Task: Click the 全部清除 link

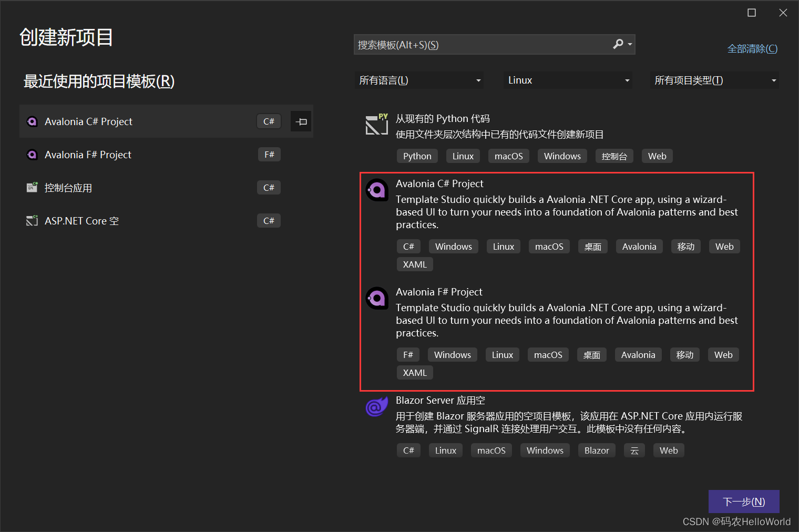Action: click(752, 48)
